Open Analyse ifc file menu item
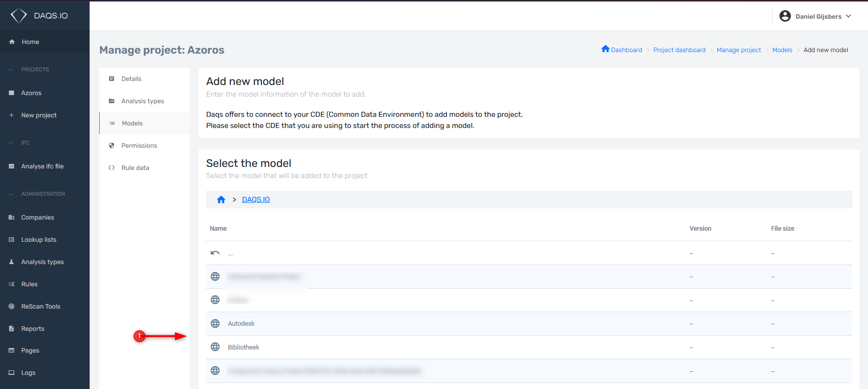 45,166
